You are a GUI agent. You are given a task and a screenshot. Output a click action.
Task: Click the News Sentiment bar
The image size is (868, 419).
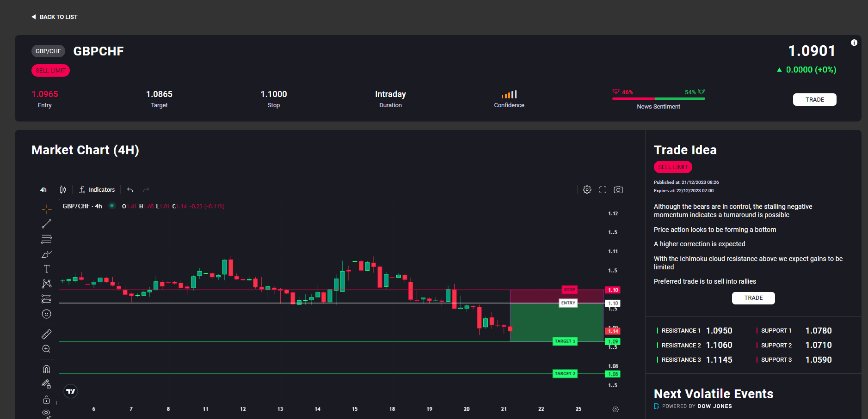click(658, 98)
